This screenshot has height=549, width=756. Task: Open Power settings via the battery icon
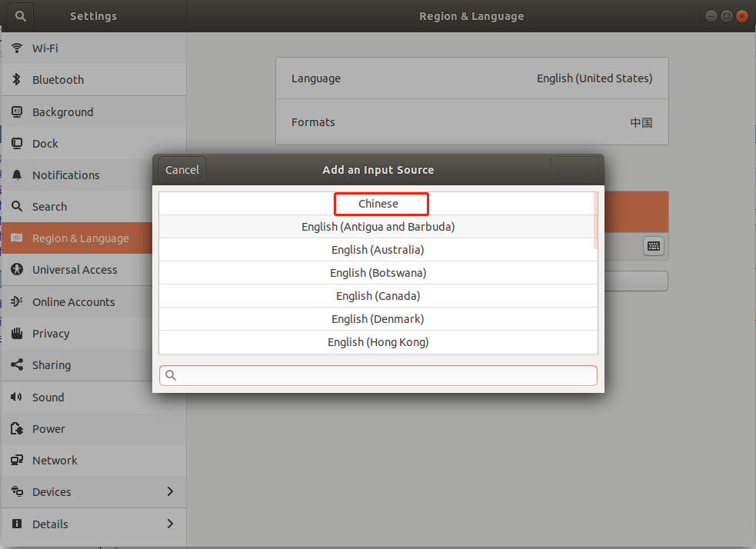tap(16, 428)
